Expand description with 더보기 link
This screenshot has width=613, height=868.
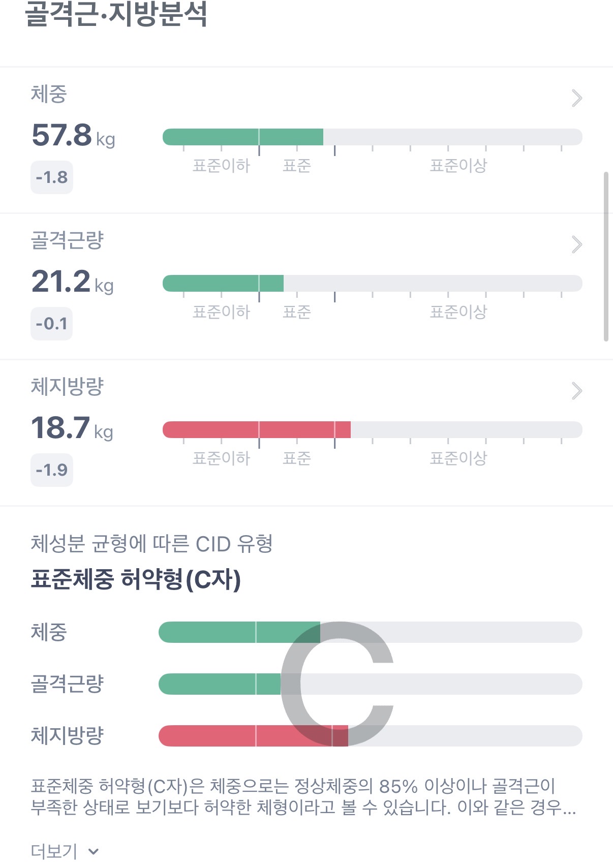(x=54, y=851)
